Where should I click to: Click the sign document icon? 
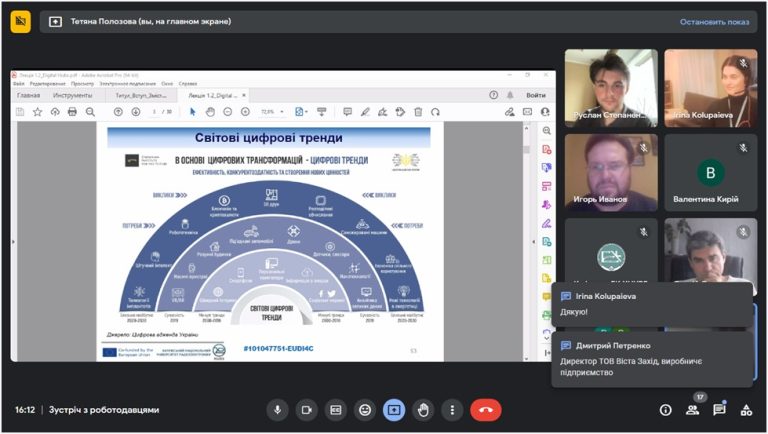pos(383,112)
